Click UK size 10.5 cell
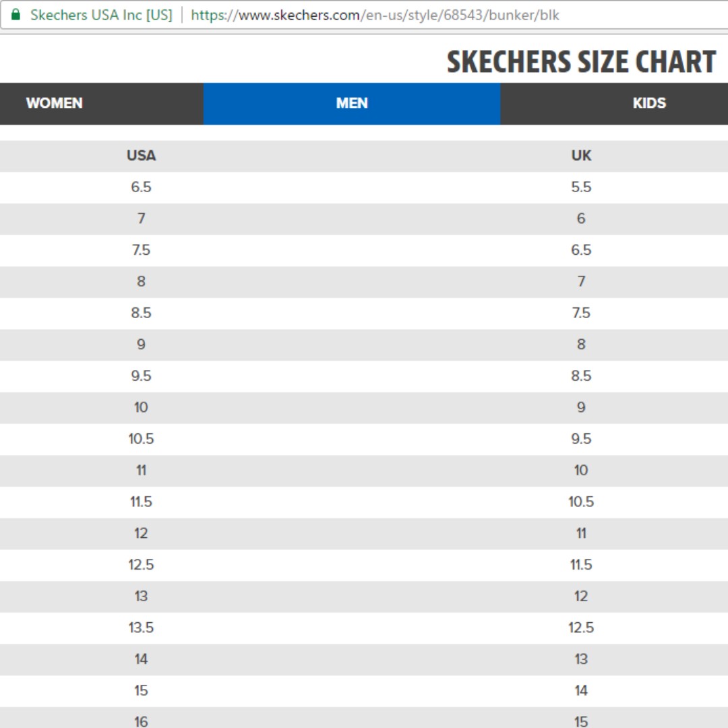This screenshot has height=728, width=728. (x=581, y=502)
